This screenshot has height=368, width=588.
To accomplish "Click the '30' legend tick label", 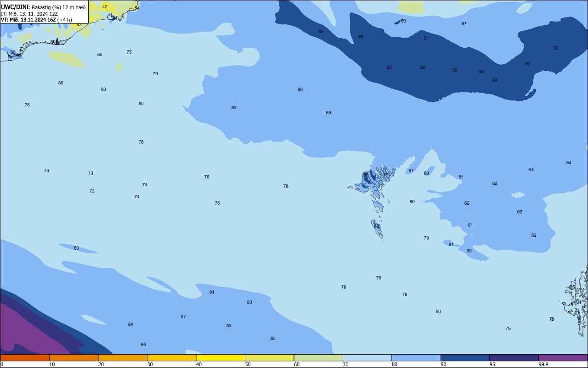I will (150, 364).
